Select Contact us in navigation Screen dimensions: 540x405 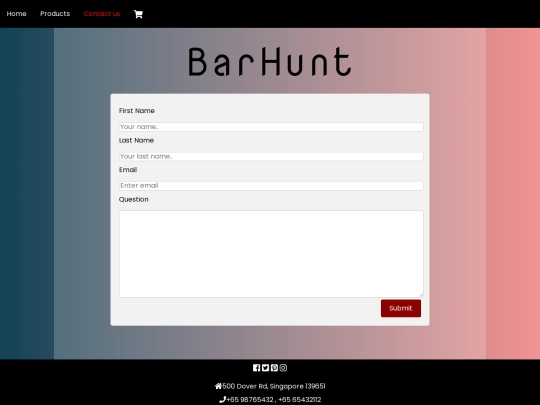click(102, 14)
